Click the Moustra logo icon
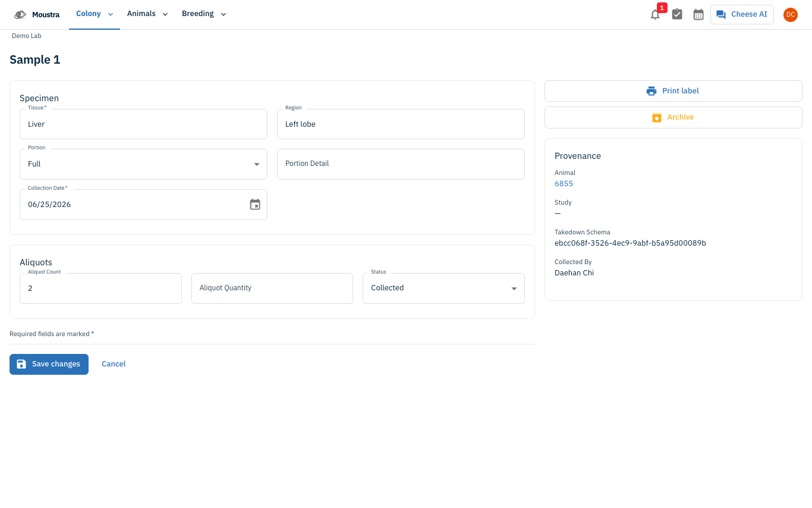Screen dimensions: 812x508 pos(20,14)
